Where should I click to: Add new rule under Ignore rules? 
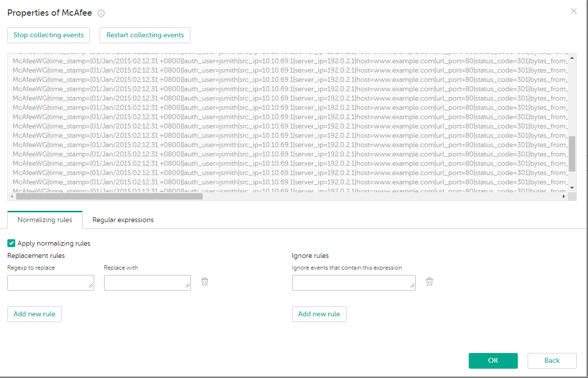click(x=319, y=314)
